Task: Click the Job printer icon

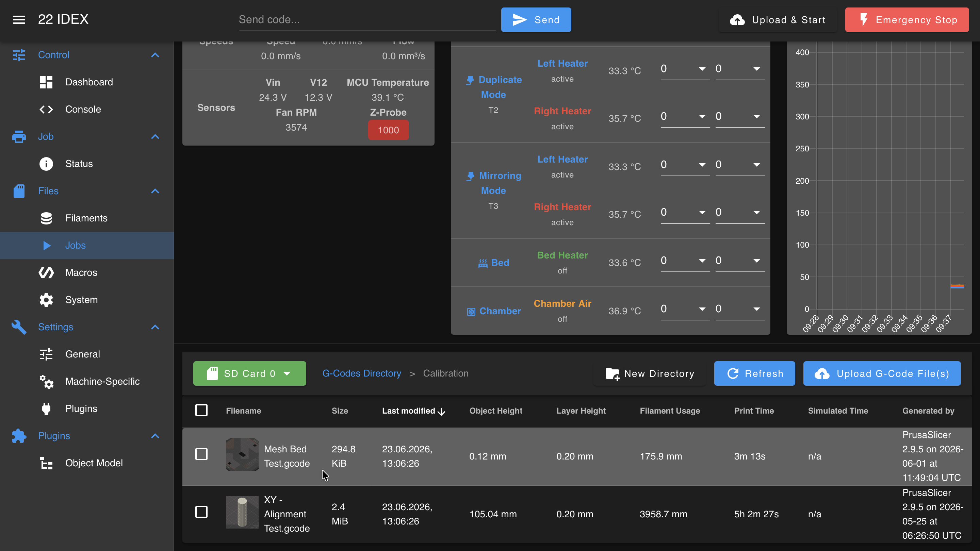Action: coord(19,136)
